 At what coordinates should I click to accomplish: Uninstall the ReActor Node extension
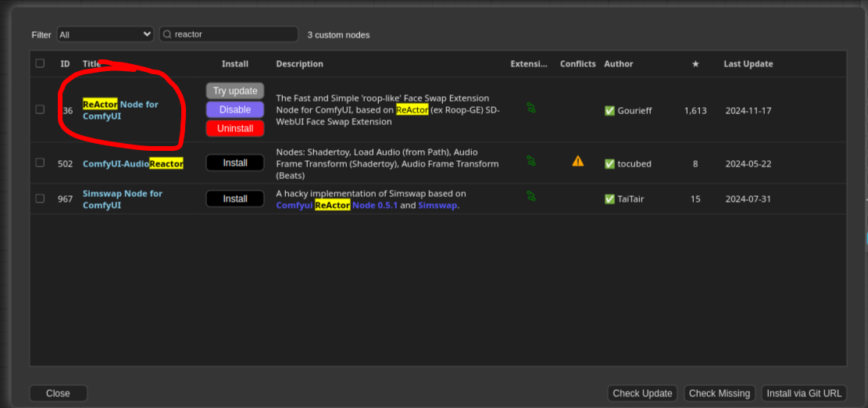235,128
